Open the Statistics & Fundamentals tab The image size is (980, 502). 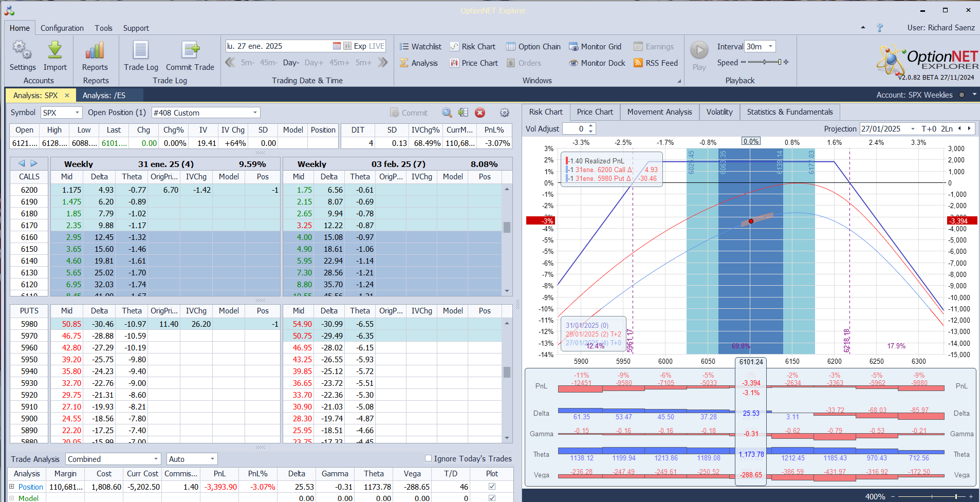pyautogui.click(x=790, y=112)
